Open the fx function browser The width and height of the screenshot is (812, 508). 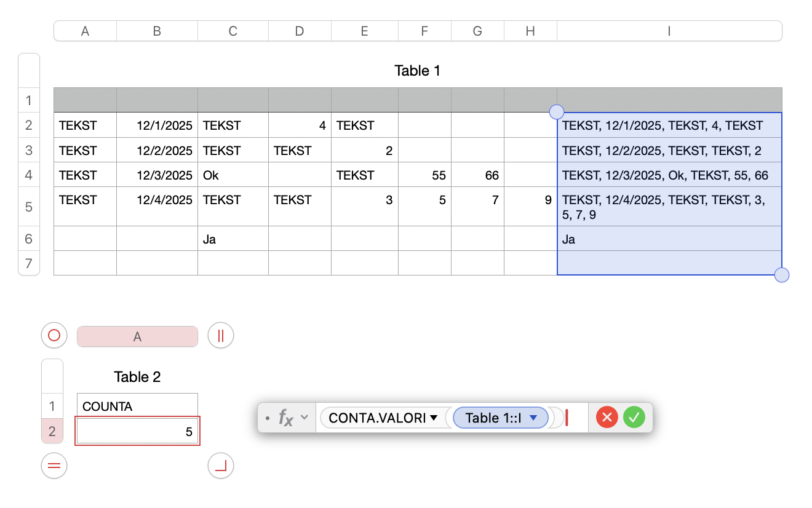pos(285,418)
